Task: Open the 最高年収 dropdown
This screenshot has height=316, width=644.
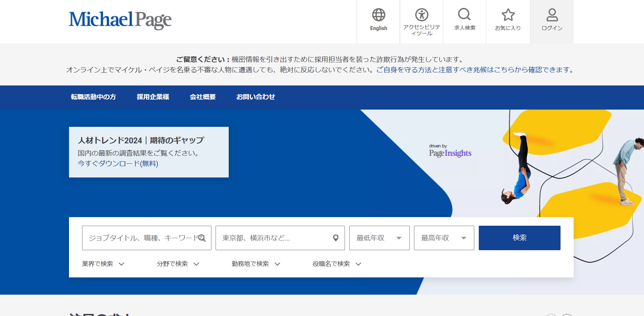Action: click(444, 238)
